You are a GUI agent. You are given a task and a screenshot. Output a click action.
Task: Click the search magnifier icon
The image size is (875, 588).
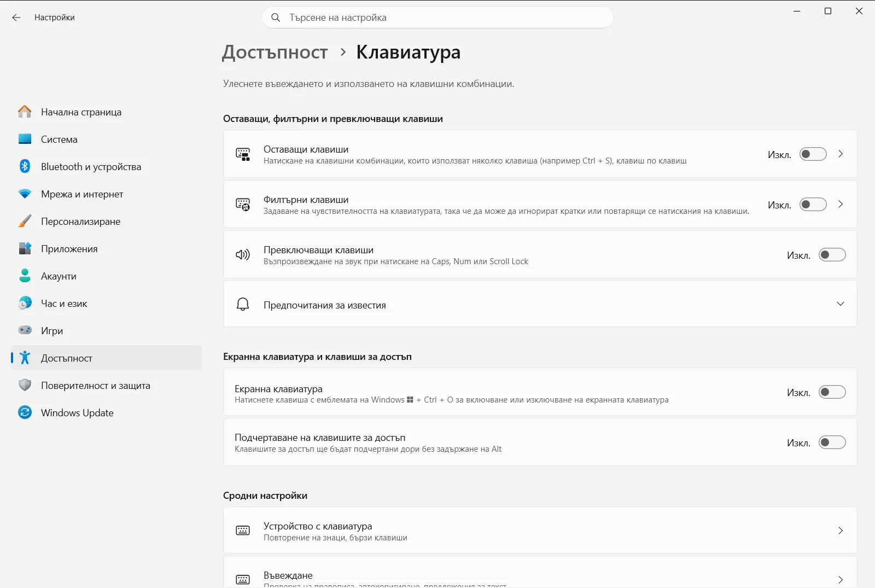click(x=276, y=18)
